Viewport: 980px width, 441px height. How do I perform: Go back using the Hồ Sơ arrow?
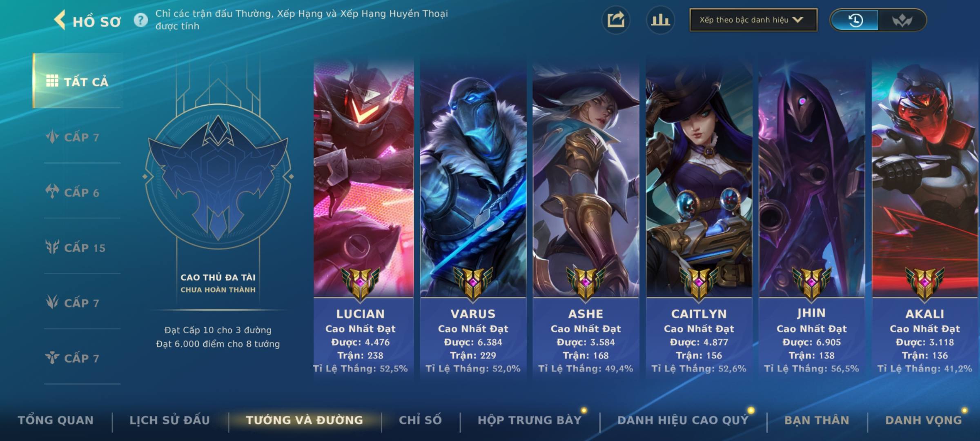(60, 20)
